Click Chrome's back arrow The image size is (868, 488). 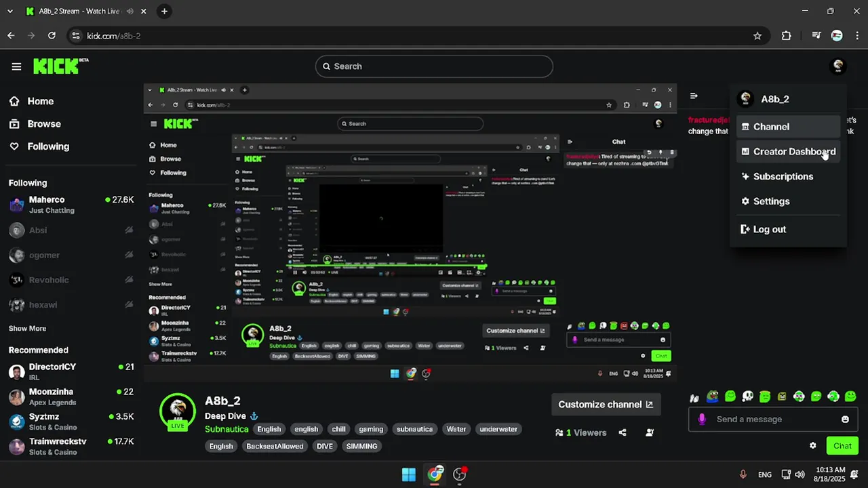(x=11, y=36)
